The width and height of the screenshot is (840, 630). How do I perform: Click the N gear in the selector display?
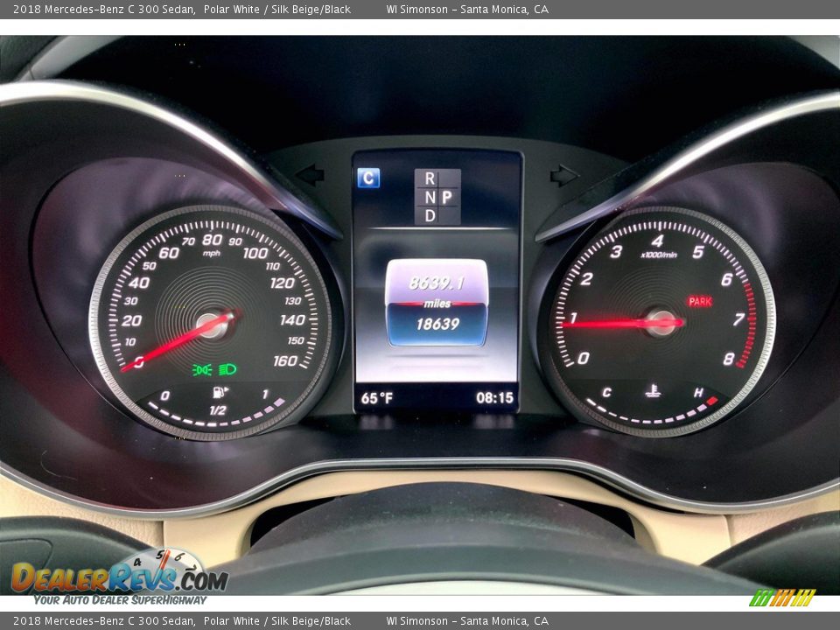click(430, 197)
